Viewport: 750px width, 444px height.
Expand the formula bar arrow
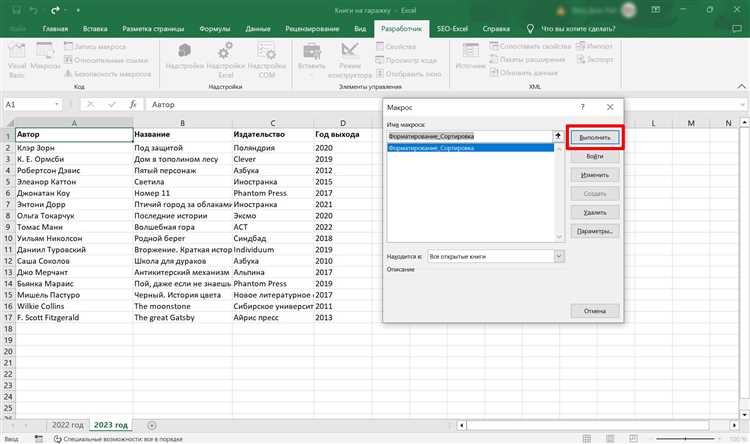(742, 104)
